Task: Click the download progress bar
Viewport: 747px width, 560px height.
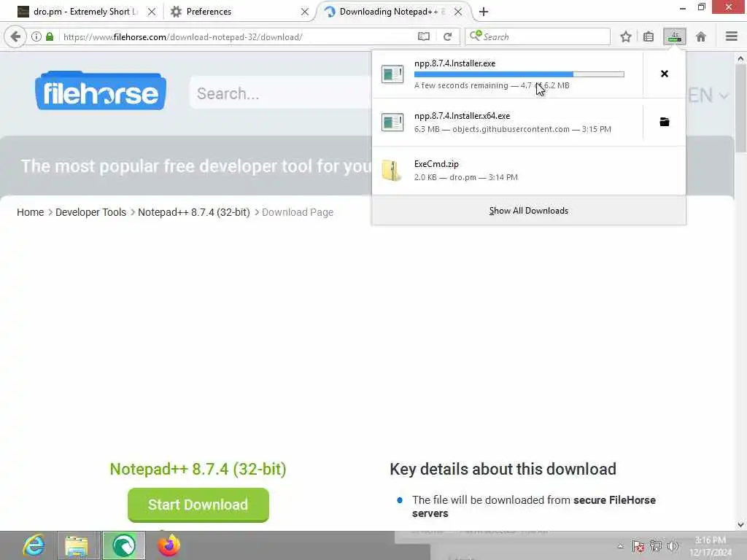Action: pyautogui.click(x=519, y=74)
